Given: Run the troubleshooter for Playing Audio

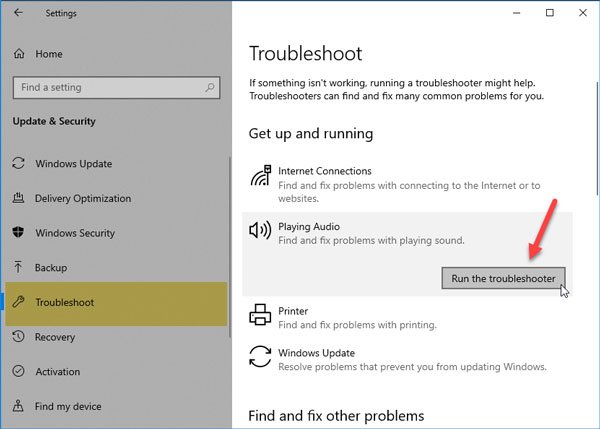Looking at the screenshot, I should pyautogui.click(x=504, y=278).
